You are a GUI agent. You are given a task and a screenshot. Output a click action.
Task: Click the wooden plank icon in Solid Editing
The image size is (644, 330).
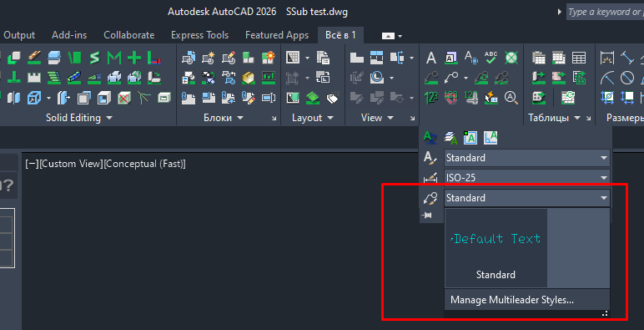click(x=34, y=57)
